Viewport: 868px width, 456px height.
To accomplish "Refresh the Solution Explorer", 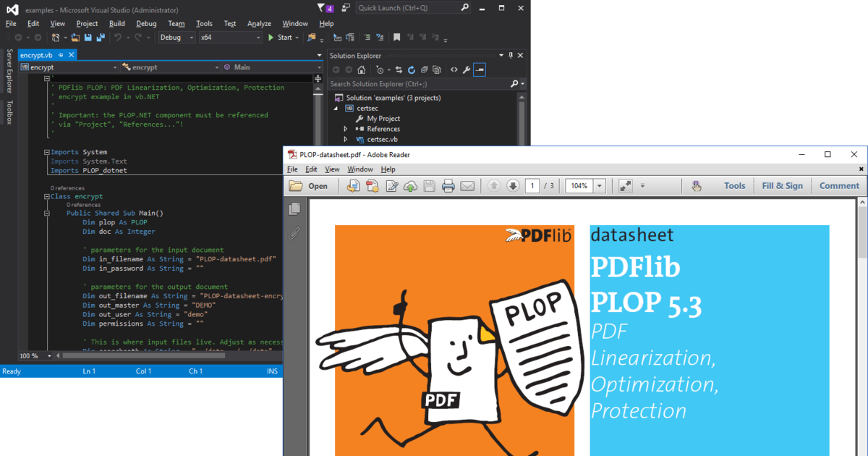I will [412, 69].
